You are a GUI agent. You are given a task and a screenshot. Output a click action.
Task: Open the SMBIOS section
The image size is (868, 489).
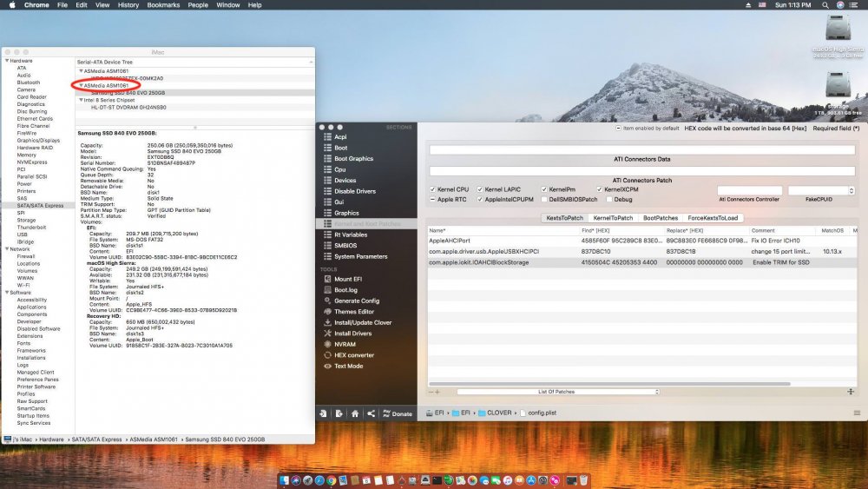345,245
